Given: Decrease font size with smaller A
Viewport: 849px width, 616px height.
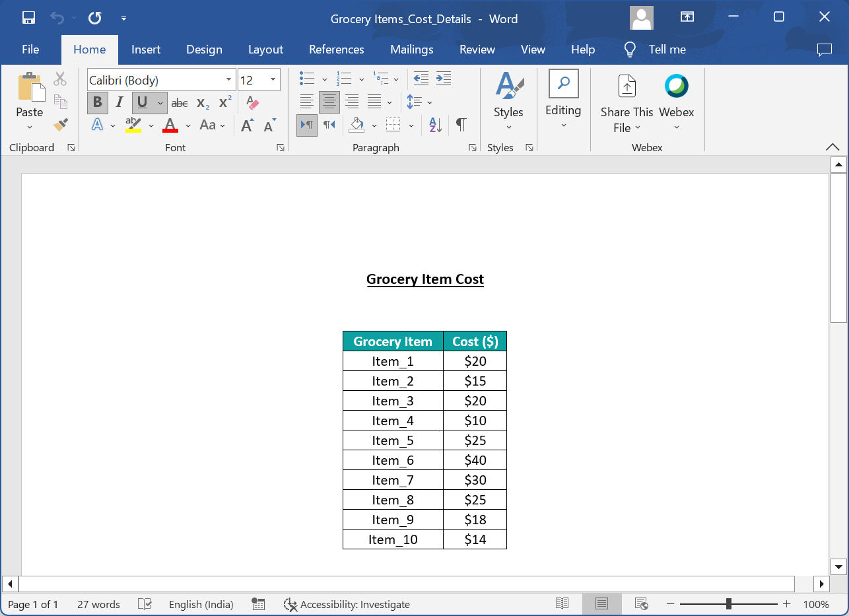Looking at the screenshot, I should pyautogui.click(x=269, y=125).
